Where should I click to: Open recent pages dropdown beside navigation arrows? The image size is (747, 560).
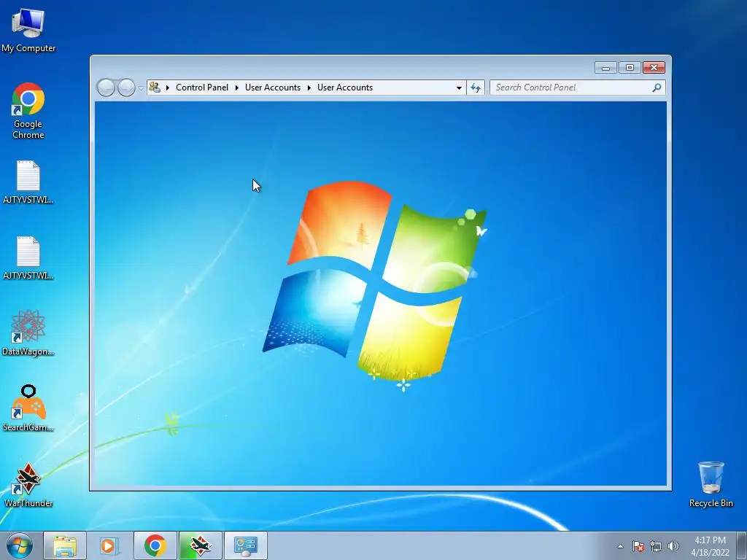pos(141,88)
